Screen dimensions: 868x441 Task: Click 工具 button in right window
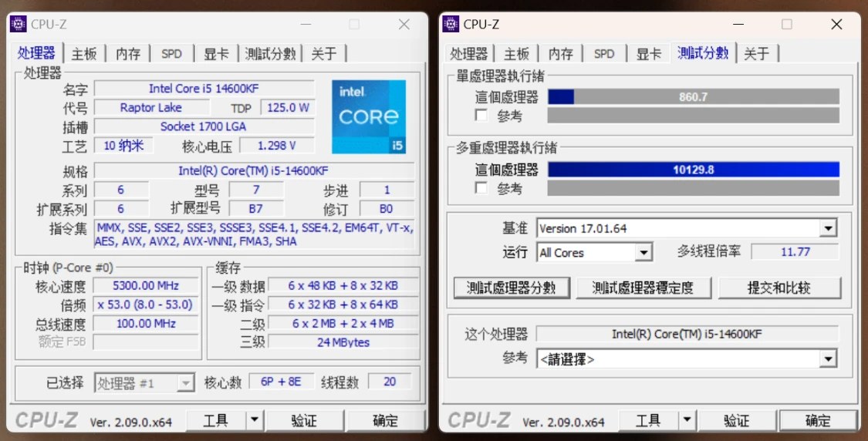click(x=648, y=420)
